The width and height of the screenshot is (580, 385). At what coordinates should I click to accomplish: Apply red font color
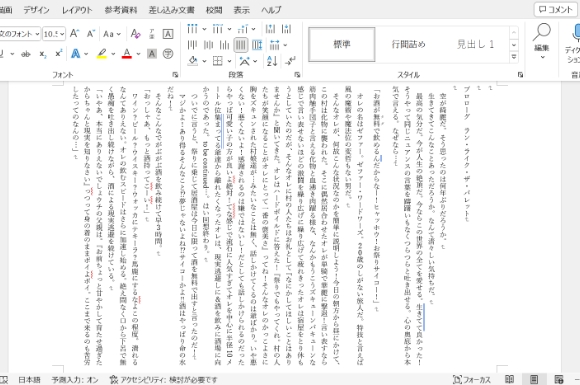pos(127,54)
